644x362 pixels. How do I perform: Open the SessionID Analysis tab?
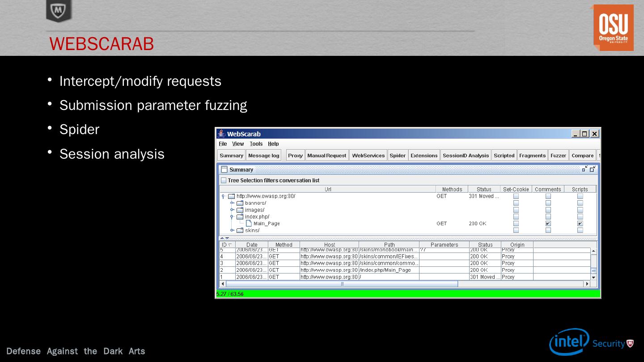click(x=466, y=156)
